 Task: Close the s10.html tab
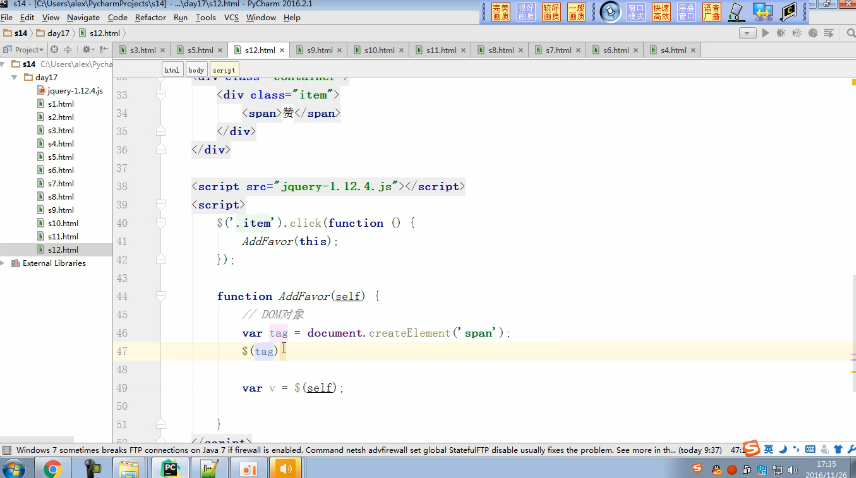click(401, 50)
